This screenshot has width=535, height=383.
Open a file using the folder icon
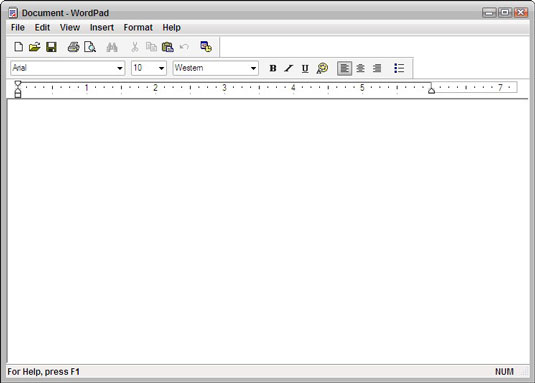coord(34,47)
